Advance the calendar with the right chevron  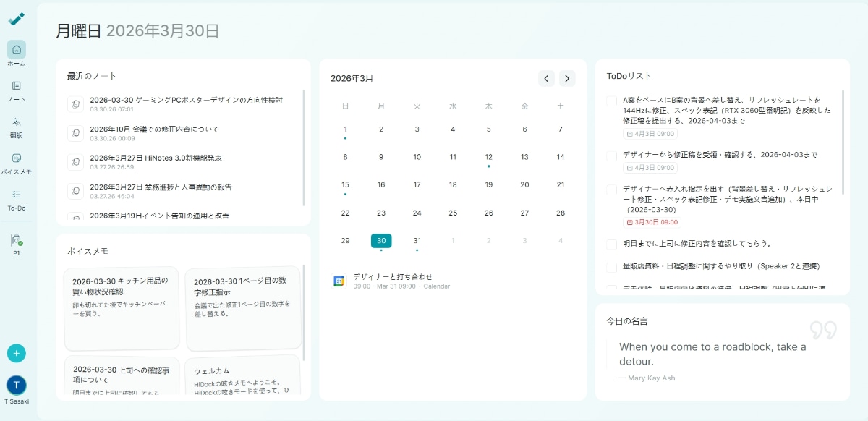point(567,78)
